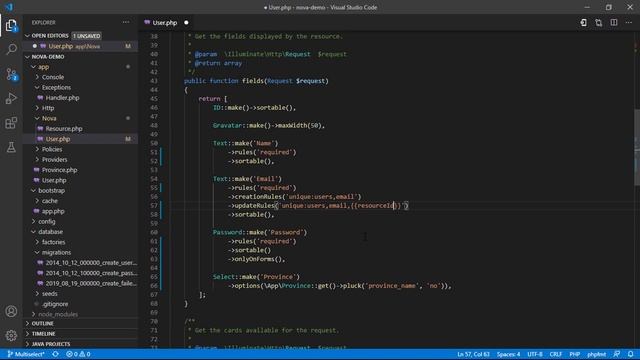Open notifications bell in status bar
The image size is (640, 360).
click(631, 354)
